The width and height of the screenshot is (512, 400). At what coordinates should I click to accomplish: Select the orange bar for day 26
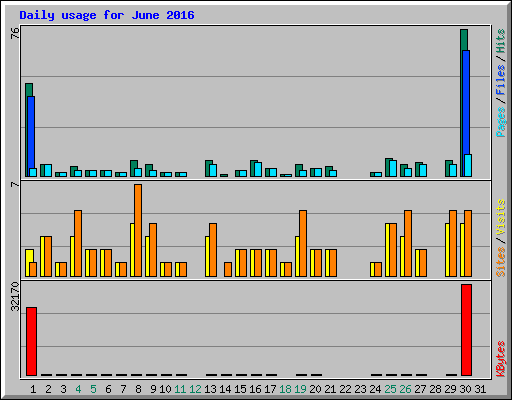[408, 243]
